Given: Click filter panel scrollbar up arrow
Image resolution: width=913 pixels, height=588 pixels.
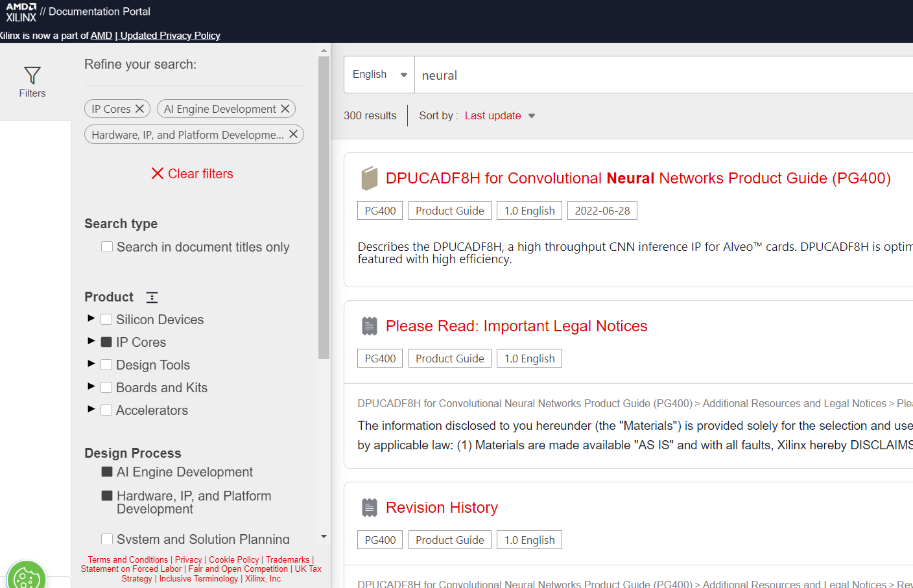Looking at the screenshot, I should click(x=324, y=50).
